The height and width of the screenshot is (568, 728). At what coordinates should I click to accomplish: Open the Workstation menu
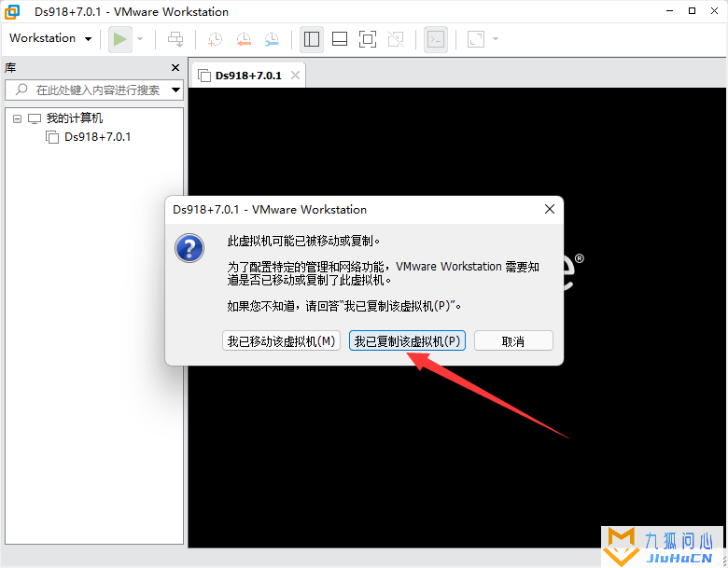[x=50, y=38]
